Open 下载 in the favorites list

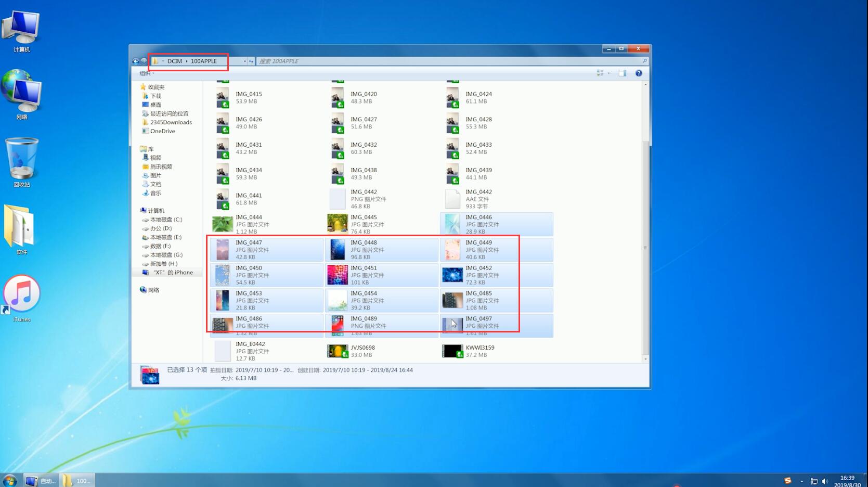(x=151, y=96)
